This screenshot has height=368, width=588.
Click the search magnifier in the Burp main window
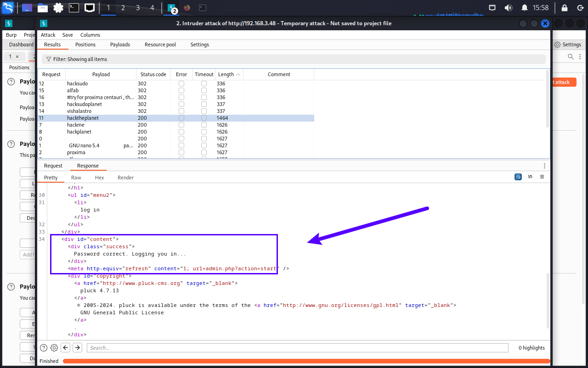coord(571,56)
